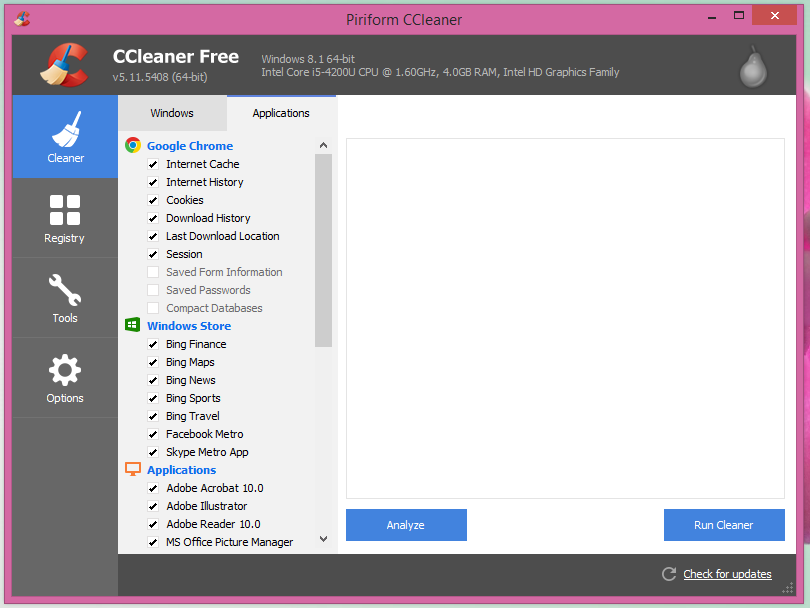Image resolution: width=810 pixels, height=608 pixels.
Task: Toggle Adobe Acrobat 10.0 checkbox
Action: point(153,488)
